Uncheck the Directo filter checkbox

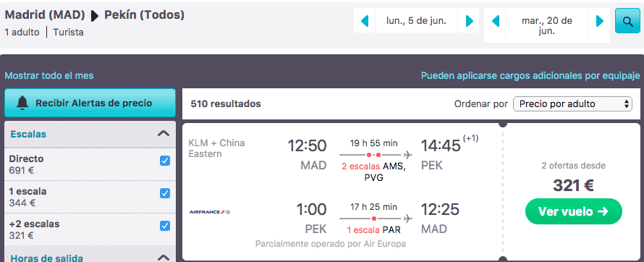[x=165, y=161]
